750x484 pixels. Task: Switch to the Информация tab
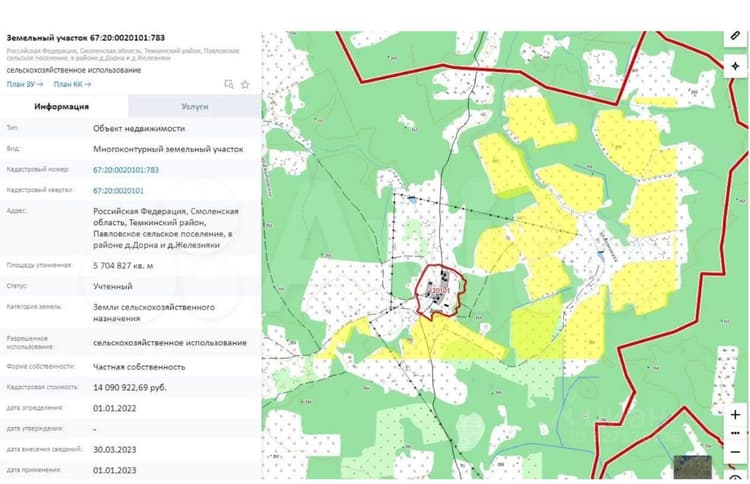tap(62, 106)
